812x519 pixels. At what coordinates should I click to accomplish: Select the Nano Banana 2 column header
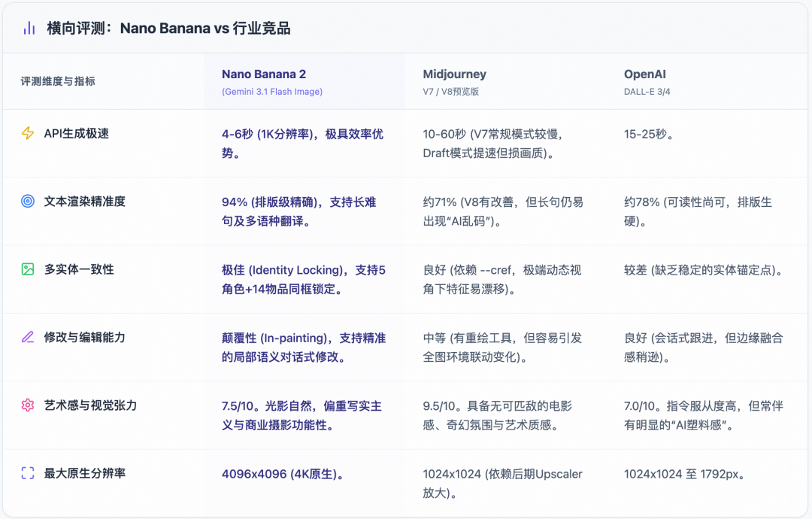click(264, 74)
